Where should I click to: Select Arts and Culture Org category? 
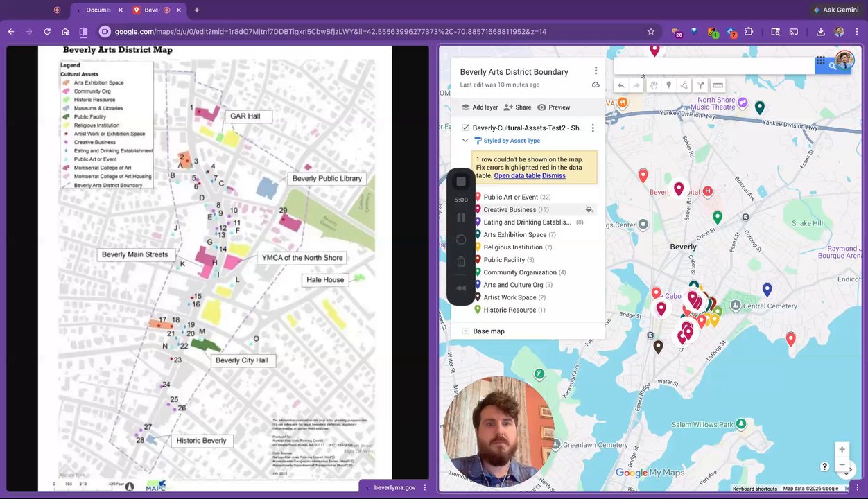click(513, 285)
